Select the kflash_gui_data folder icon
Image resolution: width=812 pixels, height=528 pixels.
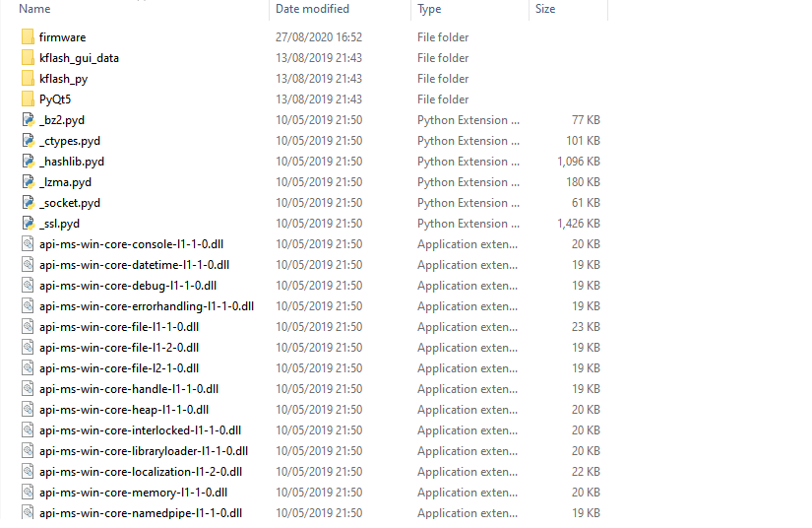coord(28,58)
